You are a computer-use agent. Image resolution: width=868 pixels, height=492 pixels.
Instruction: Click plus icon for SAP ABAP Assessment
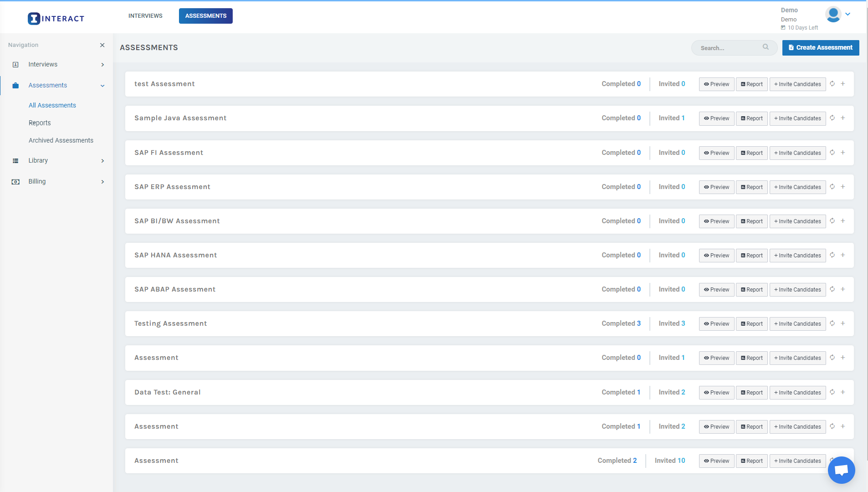point(843,289)
